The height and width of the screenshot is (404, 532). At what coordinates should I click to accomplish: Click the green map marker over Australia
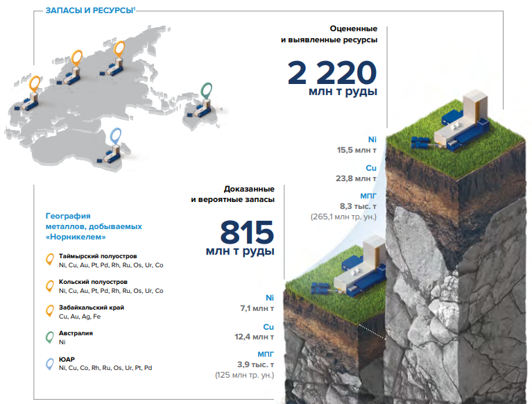coord(206,91)
